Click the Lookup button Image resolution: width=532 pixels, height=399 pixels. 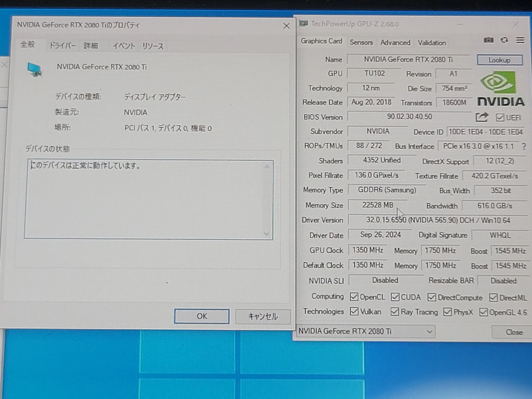500,60
